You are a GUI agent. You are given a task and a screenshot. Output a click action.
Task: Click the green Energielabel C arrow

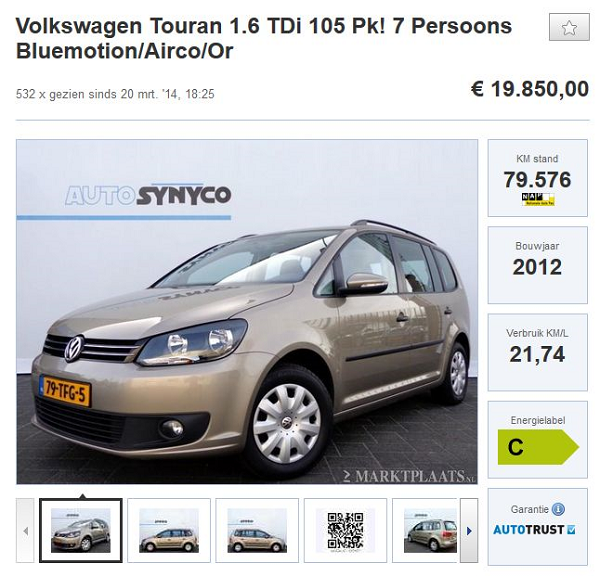click(x=538, y=447)
